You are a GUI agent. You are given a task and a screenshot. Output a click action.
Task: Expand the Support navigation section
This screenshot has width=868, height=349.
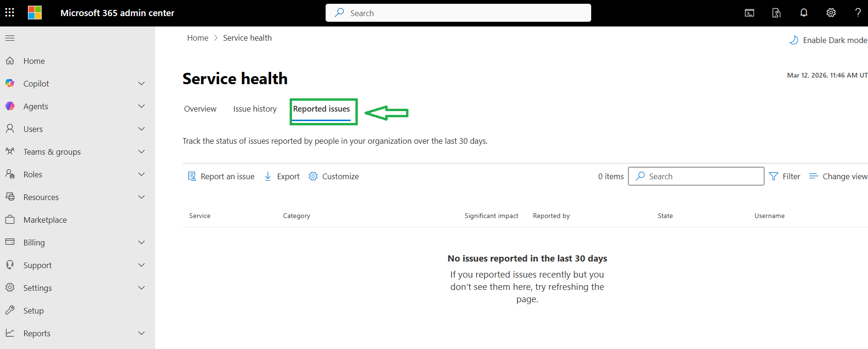(x=142, y=265)
